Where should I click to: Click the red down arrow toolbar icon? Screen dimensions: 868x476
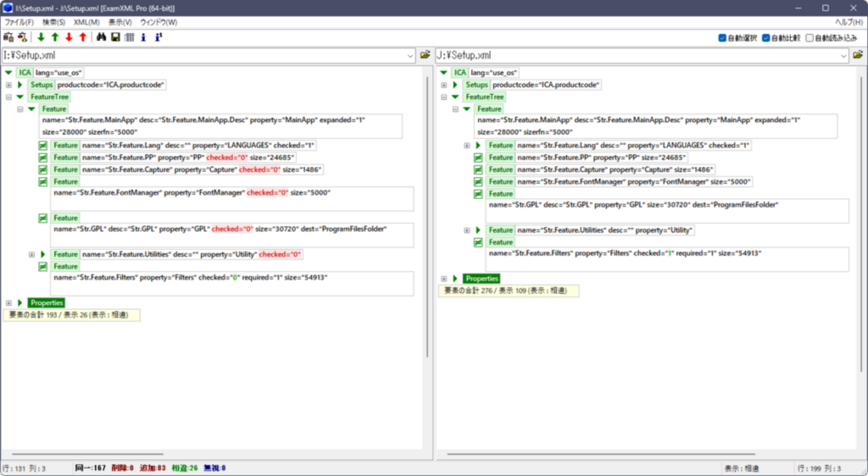tap(69, 37)
